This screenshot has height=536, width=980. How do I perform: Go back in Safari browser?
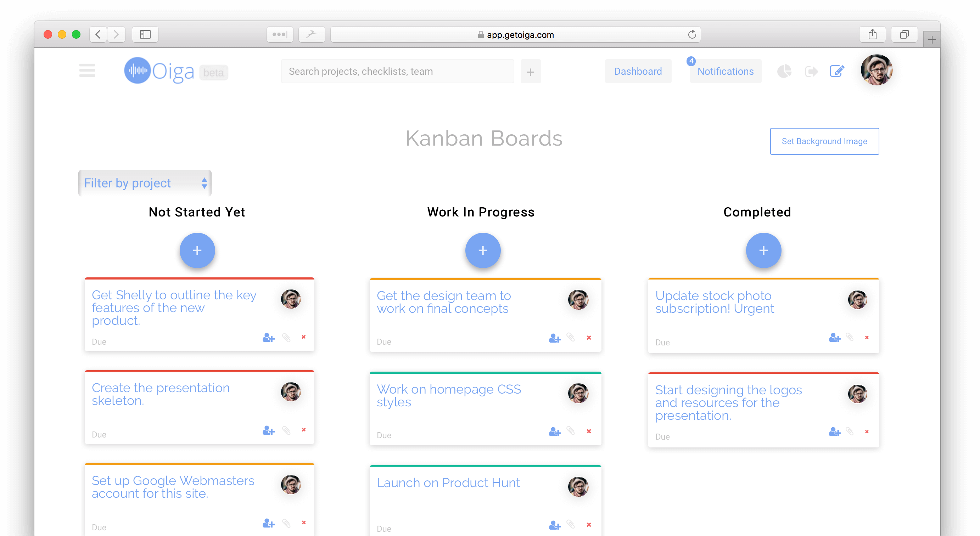pos(98,35)
